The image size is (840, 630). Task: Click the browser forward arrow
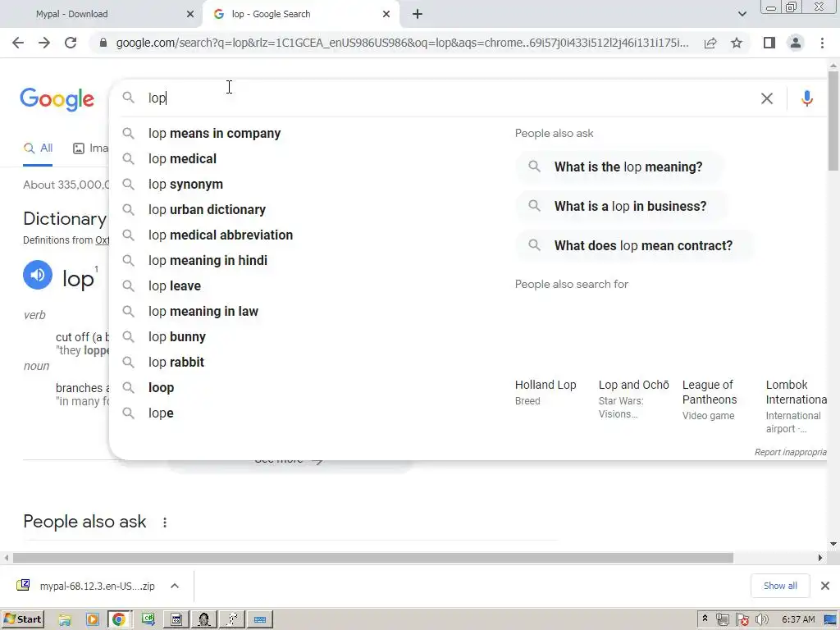44,43
